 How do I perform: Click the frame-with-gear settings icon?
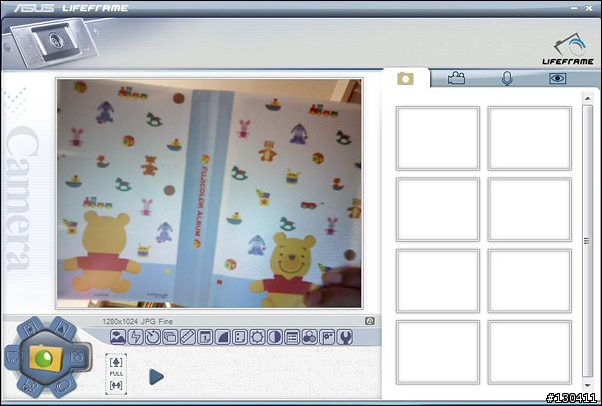coord(327,337)
